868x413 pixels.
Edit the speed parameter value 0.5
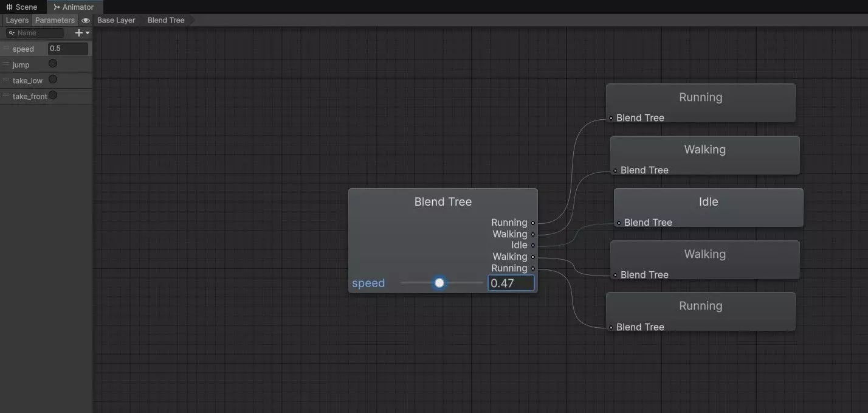coord(68,49)
